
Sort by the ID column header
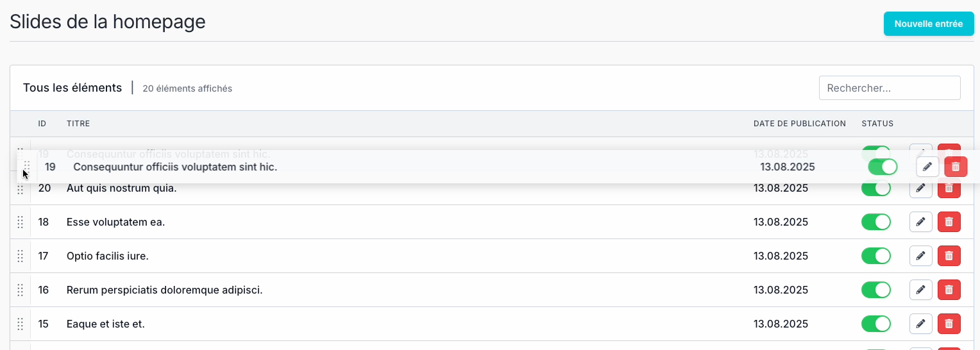(x=42, y=124)
